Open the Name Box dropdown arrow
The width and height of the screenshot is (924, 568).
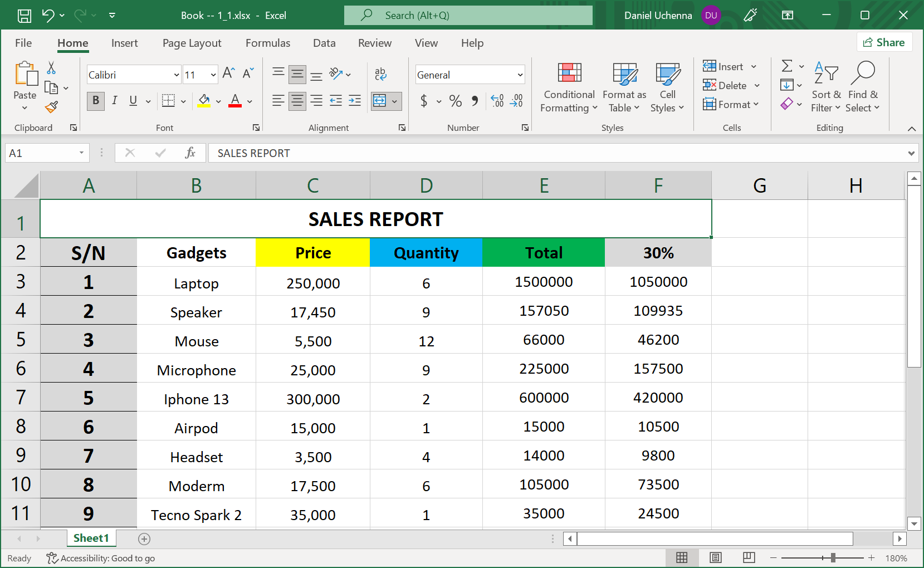tap(81, 153)
